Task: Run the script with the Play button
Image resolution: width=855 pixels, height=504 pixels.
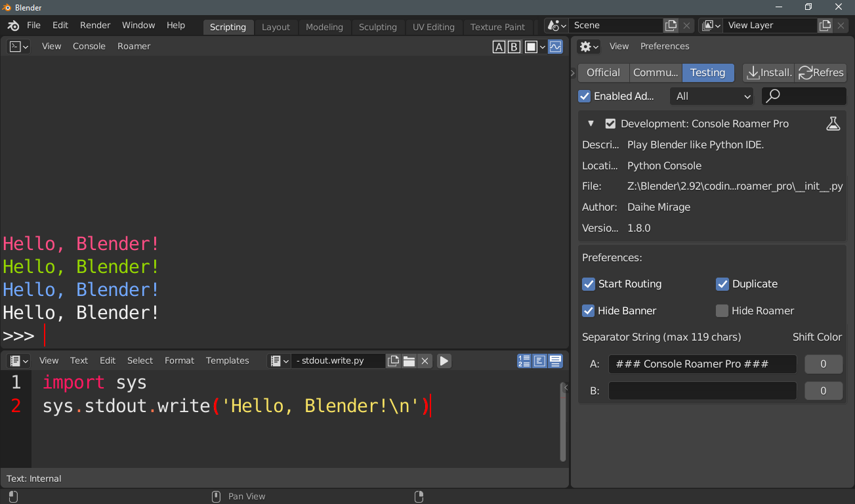Action: [x=444, y=360]
